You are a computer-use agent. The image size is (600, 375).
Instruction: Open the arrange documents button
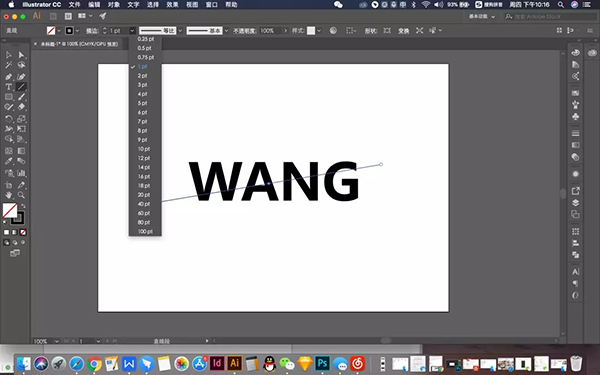(x=85, y=16)
